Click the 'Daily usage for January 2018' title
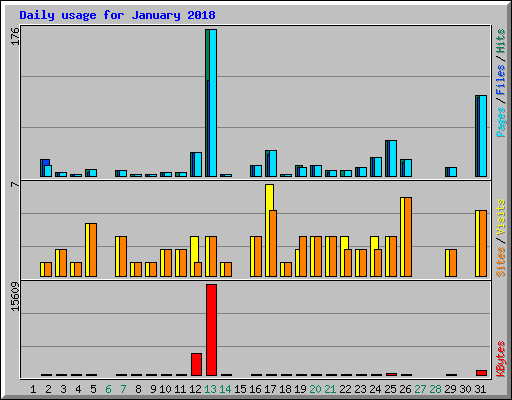Image resolution: width=512 pixels, height=400 pixels. pos(117,15)
